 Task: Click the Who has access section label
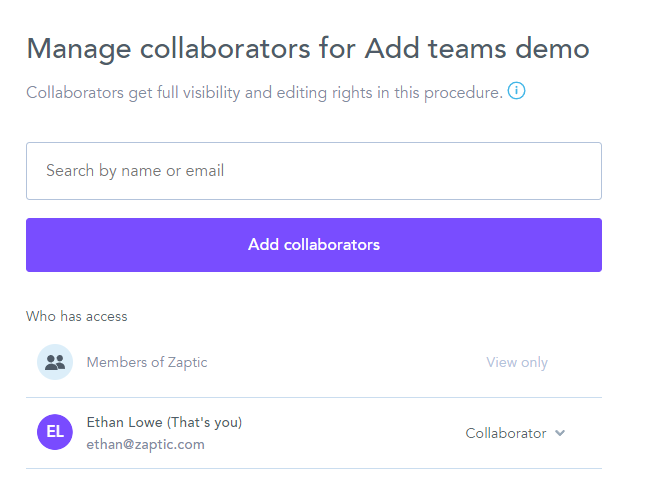click(77, 316)
